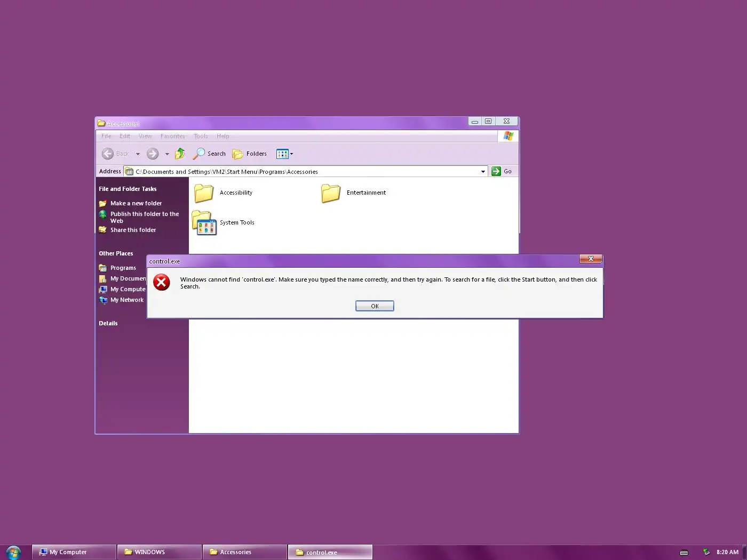Go to My Computer in Other Places
This screenshot has height=560, width=747.
(x=128, y=289)
